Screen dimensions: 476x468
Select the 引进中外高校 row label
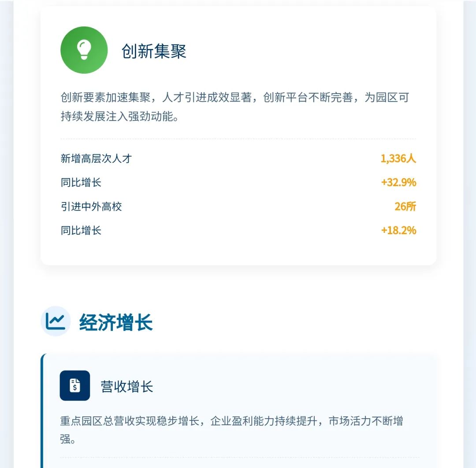tap(91, 206)
